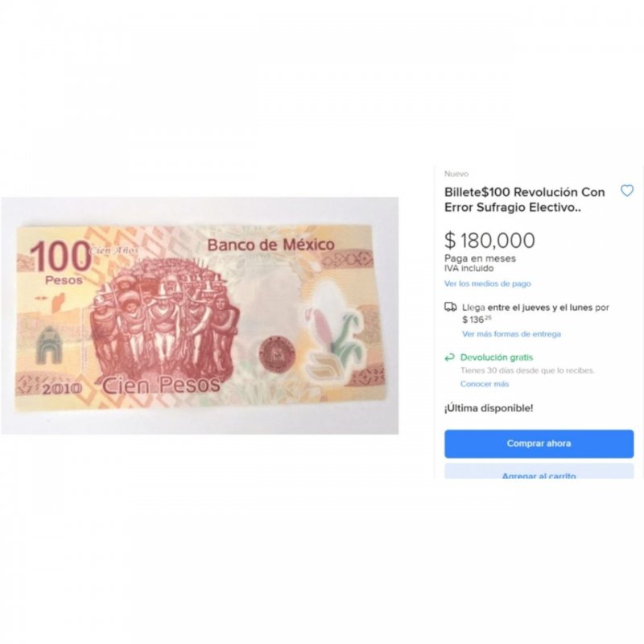The width and height of the screenshot is (644, 644).
Task: Add listing to favorites with heart icon
Action: tap(627, 191)
